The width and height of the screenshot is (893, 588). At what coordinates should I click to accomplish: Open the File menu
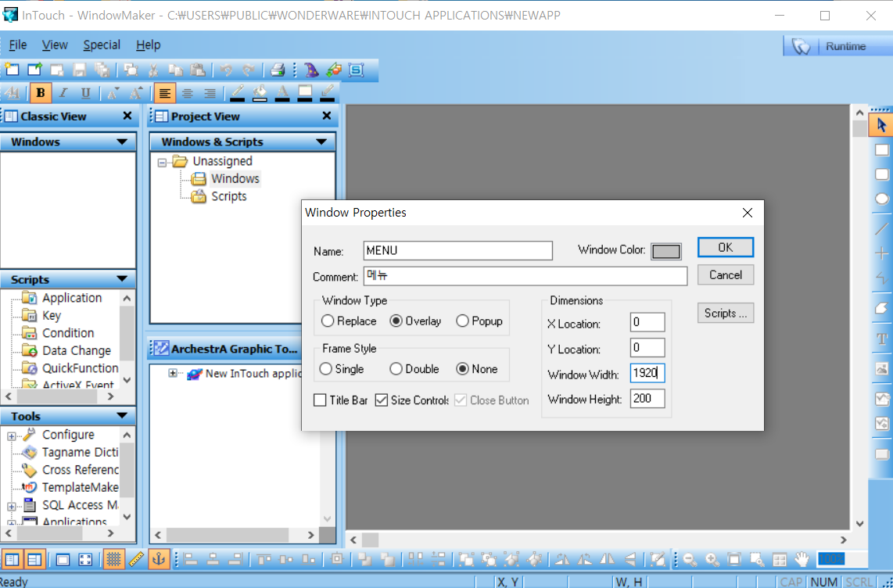18,45
